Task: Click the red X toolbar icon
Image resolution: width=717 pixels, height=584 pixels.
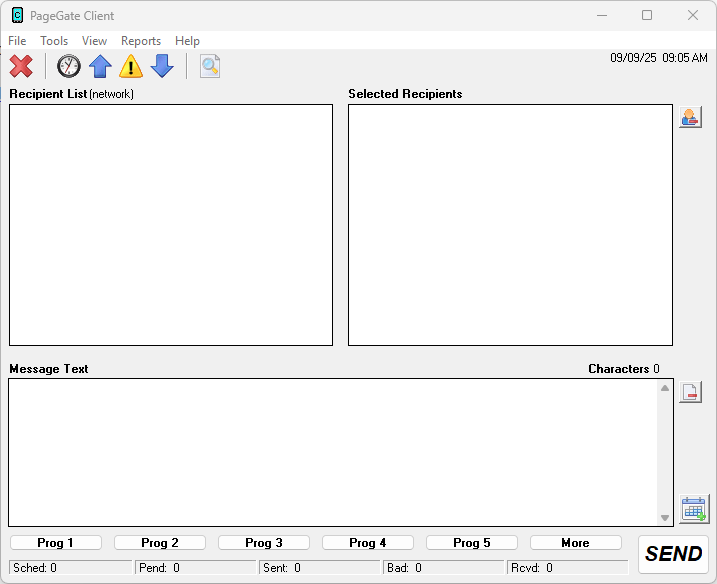Action: 21,66
